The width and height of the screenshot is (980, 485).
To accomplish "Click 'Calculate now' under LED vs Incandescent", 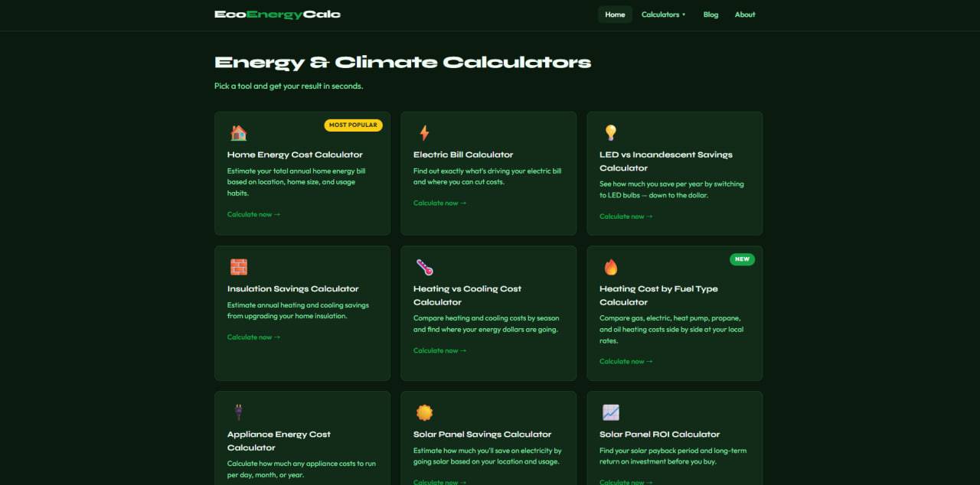I will pos(626,216).
